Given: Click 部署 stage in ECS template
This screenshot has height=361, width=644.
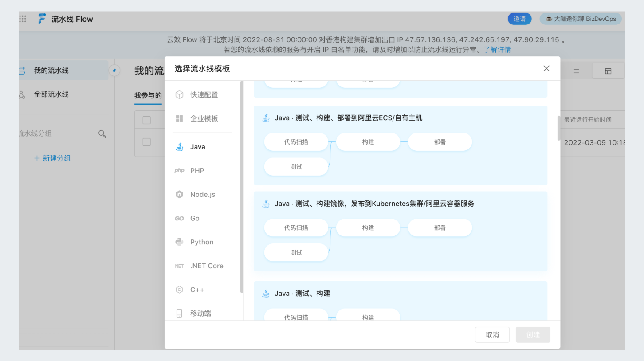Looking at the screenshot, I should [x=440, y=142].
